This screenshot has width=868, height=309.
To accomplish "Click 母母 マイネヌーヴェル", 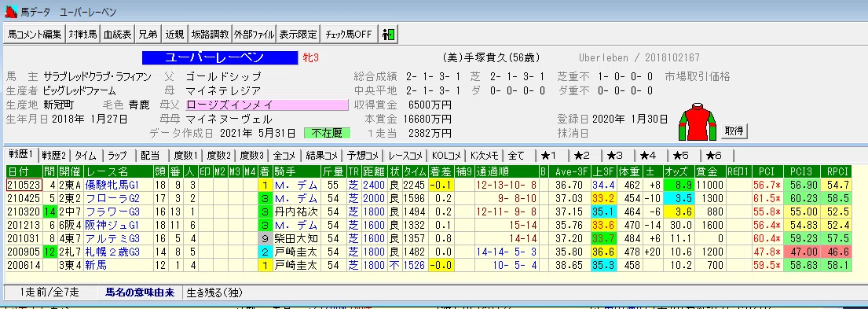I will (229, 119).
